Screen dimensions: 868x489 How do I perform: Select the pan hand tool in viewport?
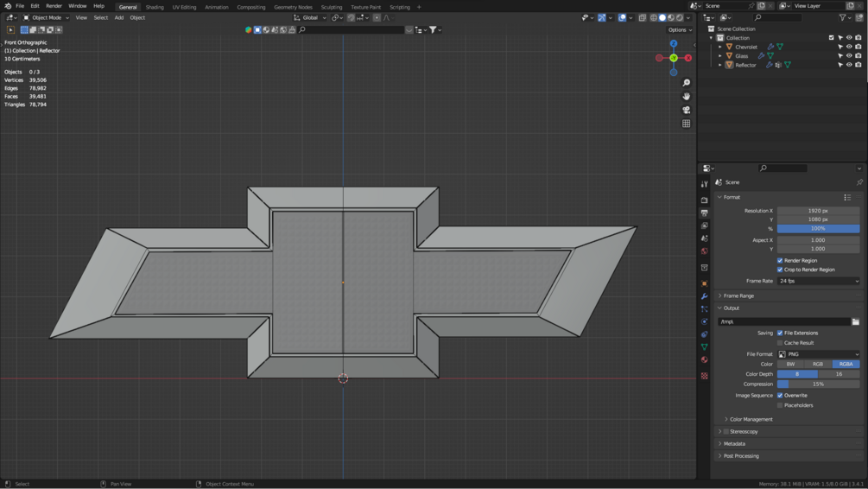[x=687, y=97]
